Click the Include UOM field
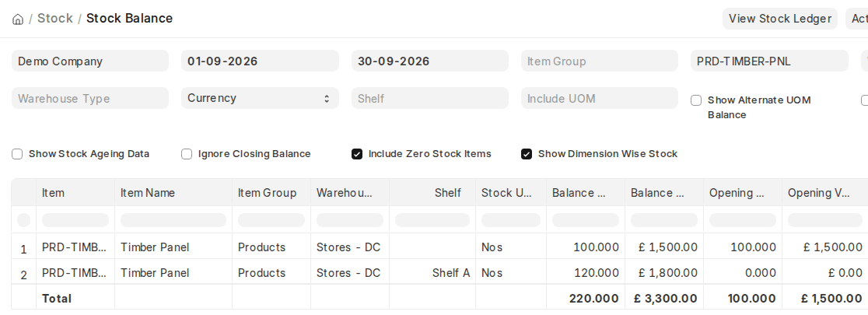This screenshot has width=868, height=315. click(x=600, y=98)
